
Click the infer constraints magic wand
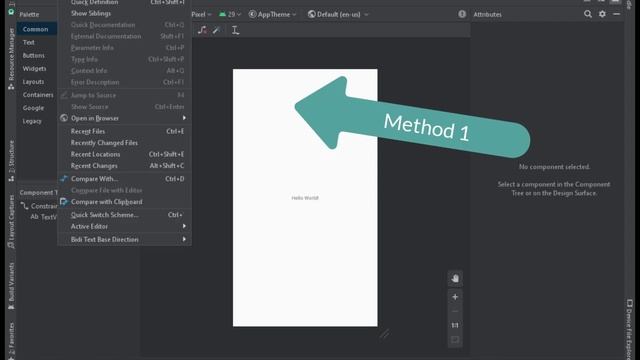click(x=217, y=30)
